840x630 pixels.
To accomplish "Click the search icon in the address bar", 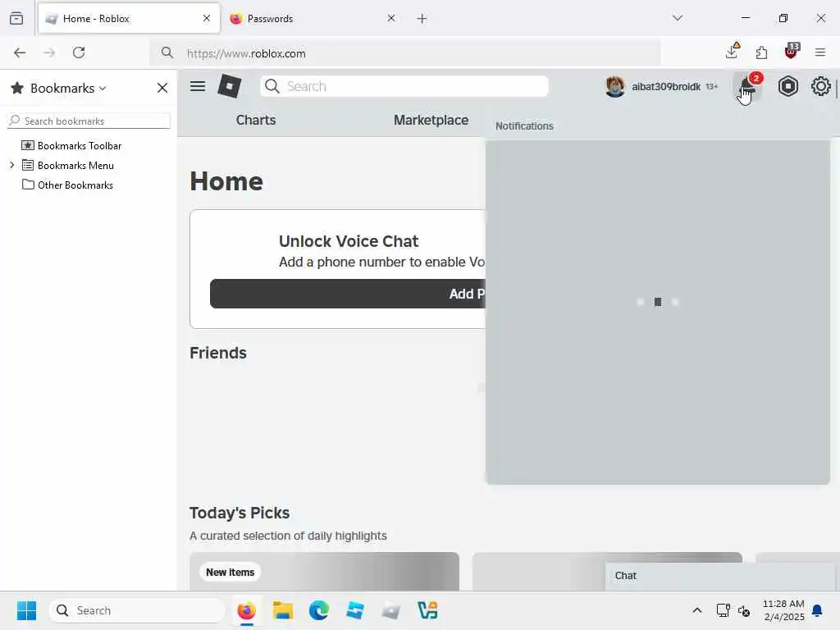I will pos(167,52).
